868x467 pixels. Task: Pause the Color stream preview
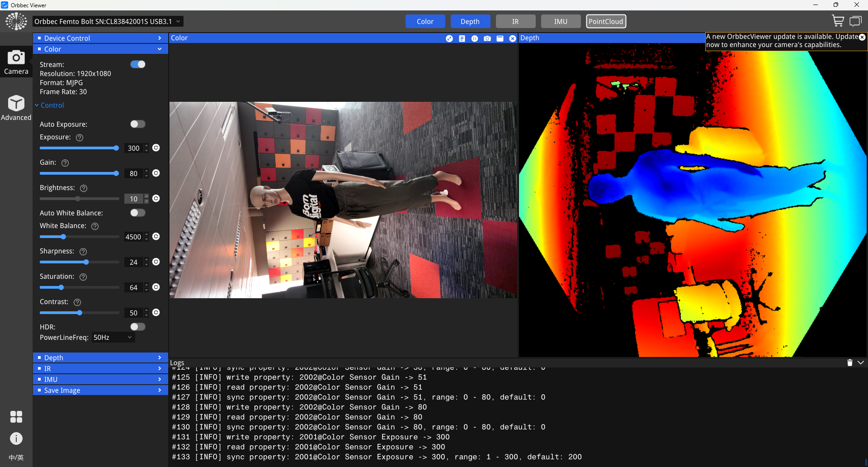(x=474, y=38)
